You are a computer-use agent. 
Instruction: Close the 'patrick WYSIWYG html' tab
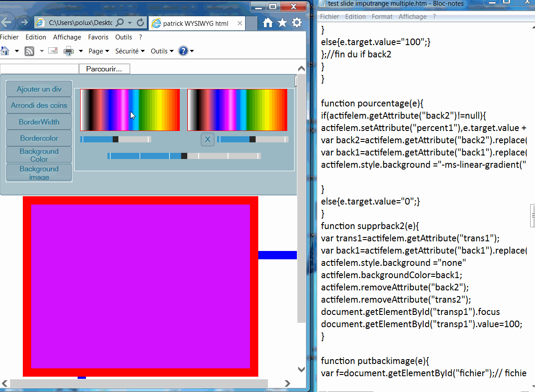pos(240,23)
